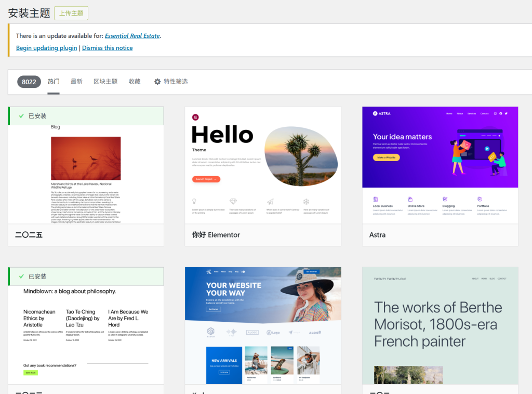The width and height of the screenshot is (532, 394).
Task: Click the 8022 theme count badge
Action: pos(29,82)
